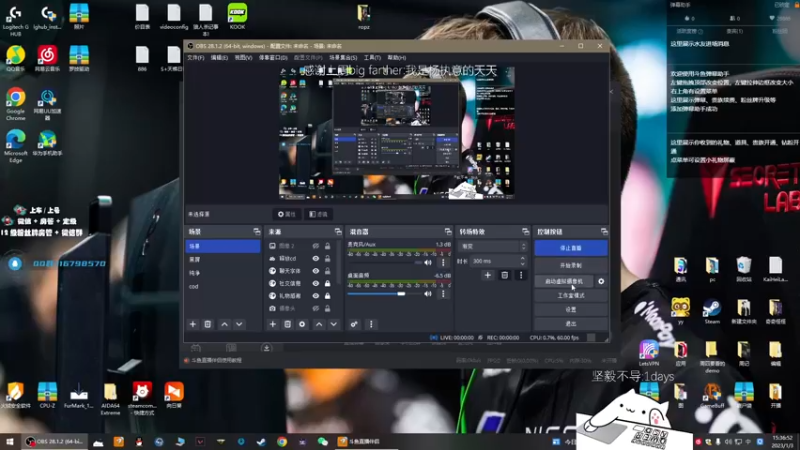Move the selected source down
Image resolution: width=800 pixels, height=450 pixels.
click(x=334, y=324)
